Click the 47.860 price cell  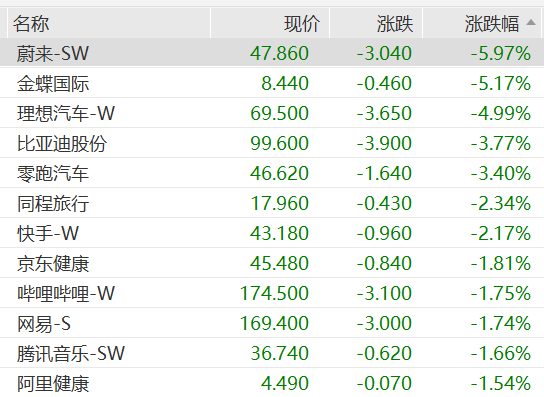pos(279,53)
